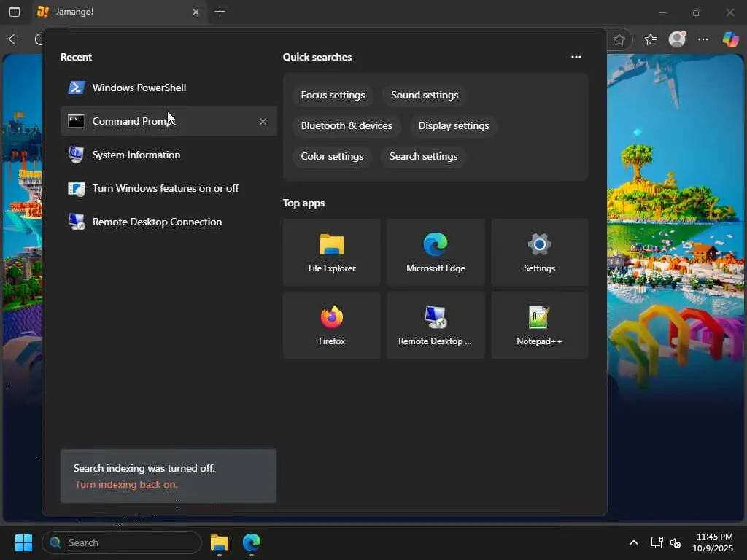
Task: Launch Notepad++ from Top apps
Action: coord(539,325)
